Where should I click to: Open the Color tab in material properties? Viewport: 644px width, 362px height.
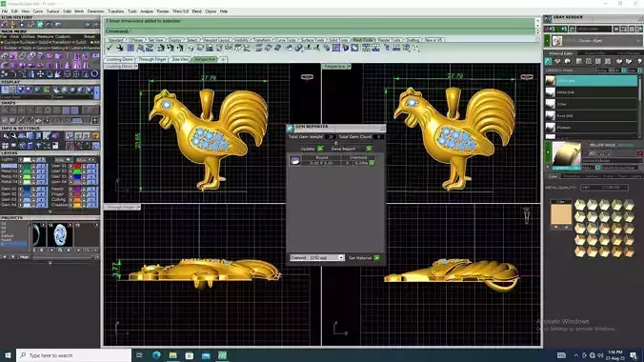click(x=553, y=176)
